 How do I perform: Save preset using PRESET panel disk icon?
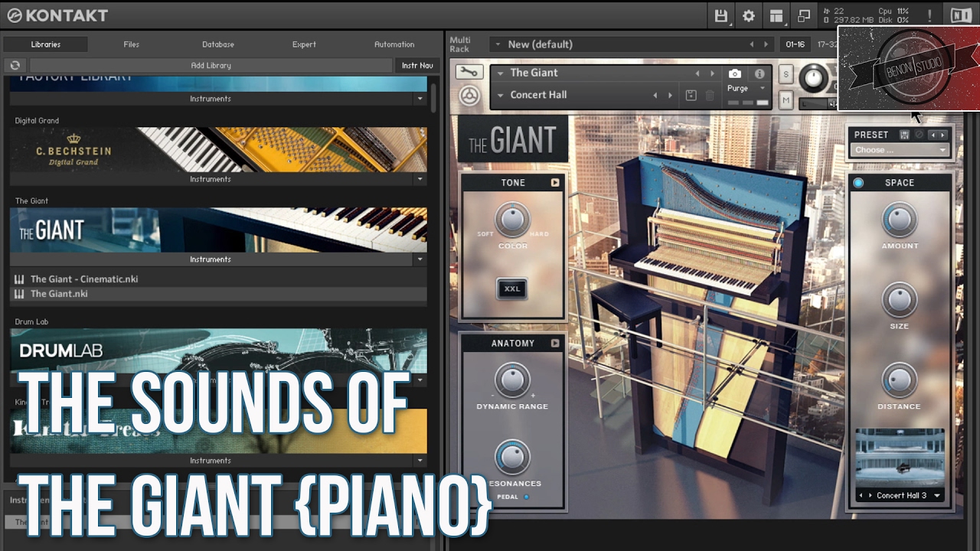pyautogui.click(x=904, y=135)
